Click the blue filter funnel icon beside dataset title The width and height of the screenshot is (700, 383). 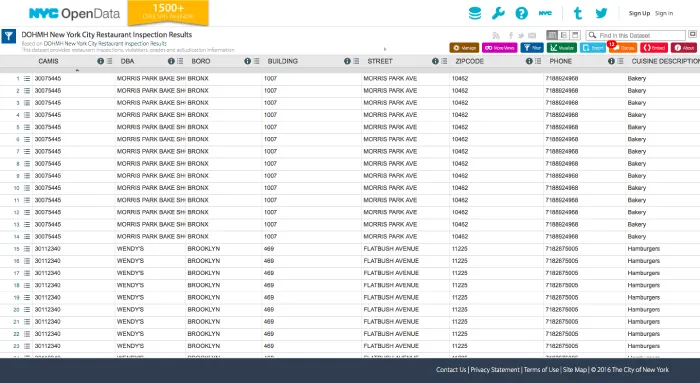(8, 36)
